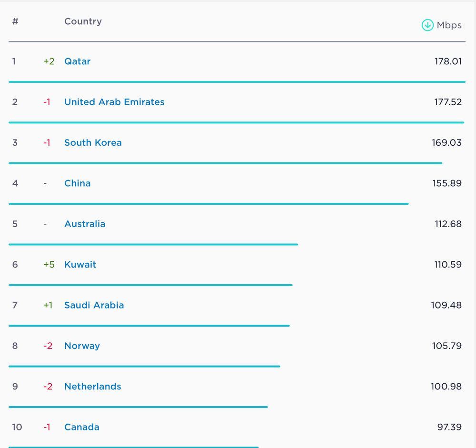Screen dimensions: 476x448
Task: Click the Australia link
Action: 85,224
